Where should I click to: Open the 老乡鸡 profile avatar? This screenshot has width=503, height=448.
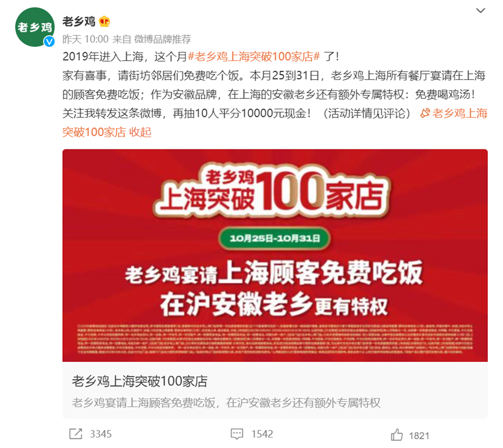coord(35,27)
